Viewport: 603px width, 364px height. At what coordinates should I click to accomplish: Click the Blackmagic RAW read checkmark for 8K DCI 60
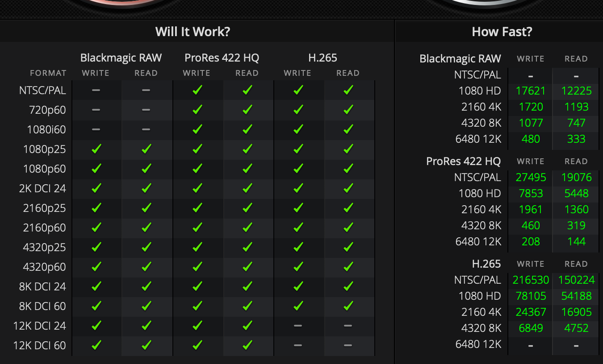146,306
